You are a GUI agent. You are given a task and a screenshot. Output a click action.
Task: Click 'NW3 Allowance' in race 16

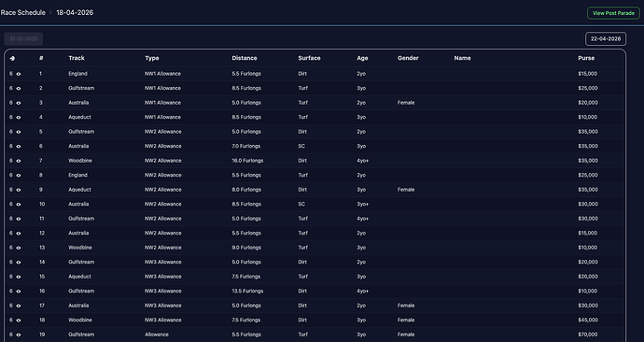coord(162,291)
